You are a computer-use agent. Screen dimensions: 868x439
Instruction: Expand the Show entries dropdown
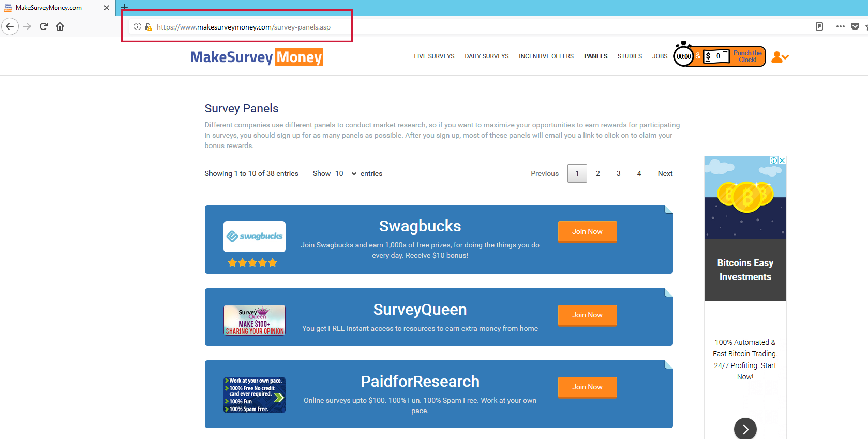[x=346, y=173]
